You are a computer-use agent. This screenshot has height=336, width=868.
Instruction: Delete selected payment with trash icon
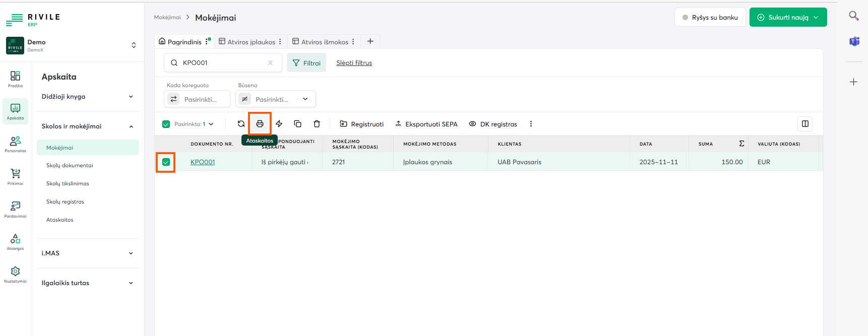317,124
